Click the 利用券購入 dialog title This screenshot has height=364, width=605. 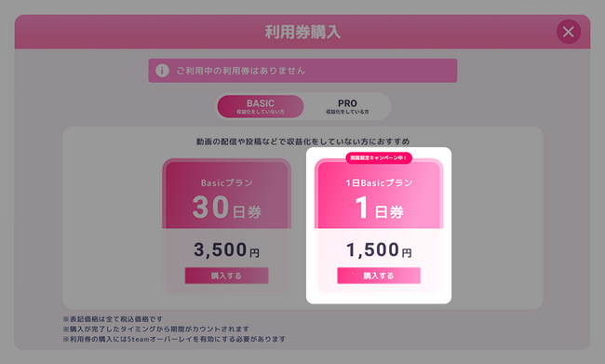pyautogui.click(x=302, y=32)
